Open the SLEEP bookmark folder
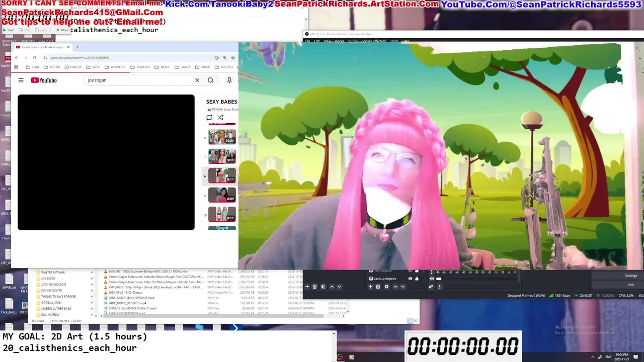This screenshot has width=644, height=362. [93, 67]
